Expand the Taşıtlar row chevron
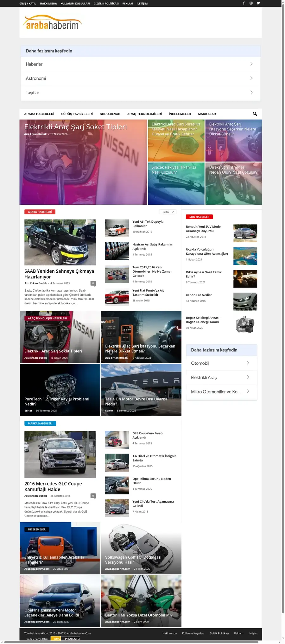The width and height of the screenshot is (285, 644). pyautogui.click(x=251, y=92)
